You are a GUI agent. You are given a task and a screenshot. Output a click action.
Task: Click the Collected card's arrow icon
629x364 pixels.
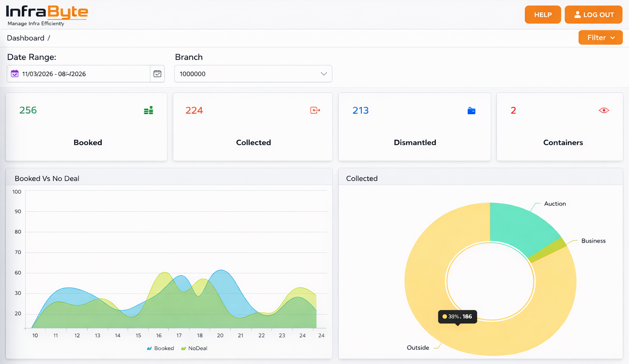(315, 110)
